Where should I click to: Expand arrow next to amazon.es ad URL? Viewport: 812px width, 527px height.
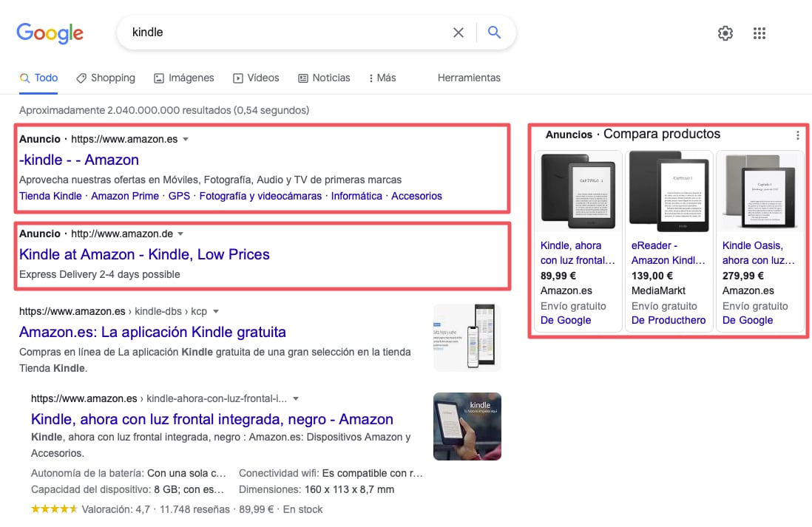tap(186, 139)
